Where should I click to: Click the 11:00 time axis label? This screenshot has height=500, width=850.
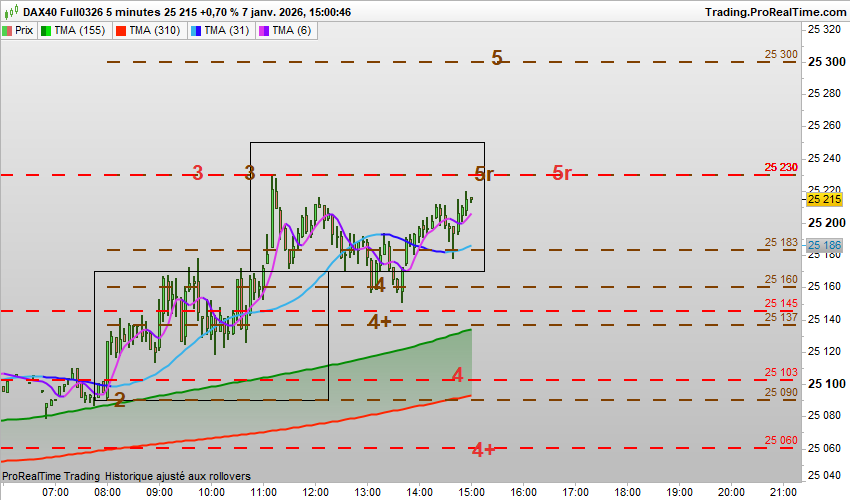point(263,492)
